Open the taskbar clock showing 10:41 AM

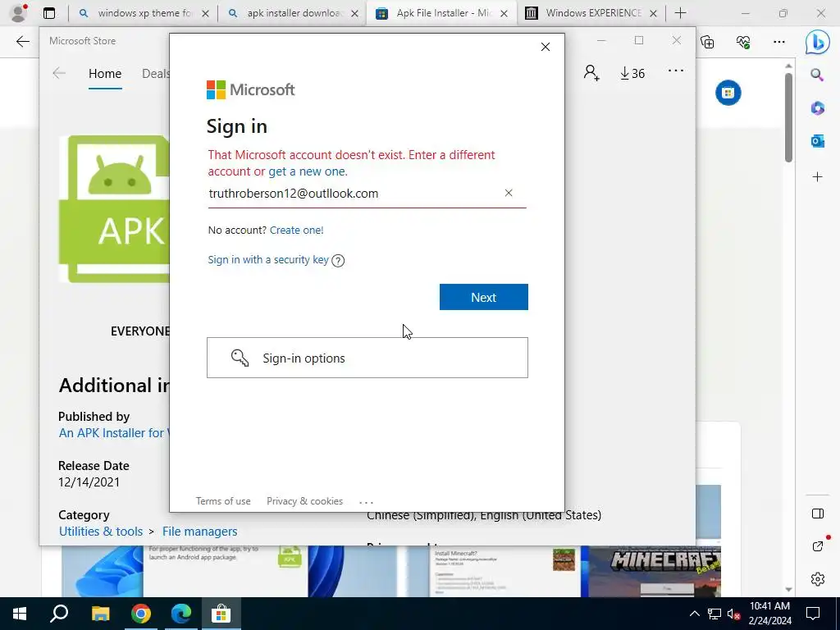click(769, 614)
